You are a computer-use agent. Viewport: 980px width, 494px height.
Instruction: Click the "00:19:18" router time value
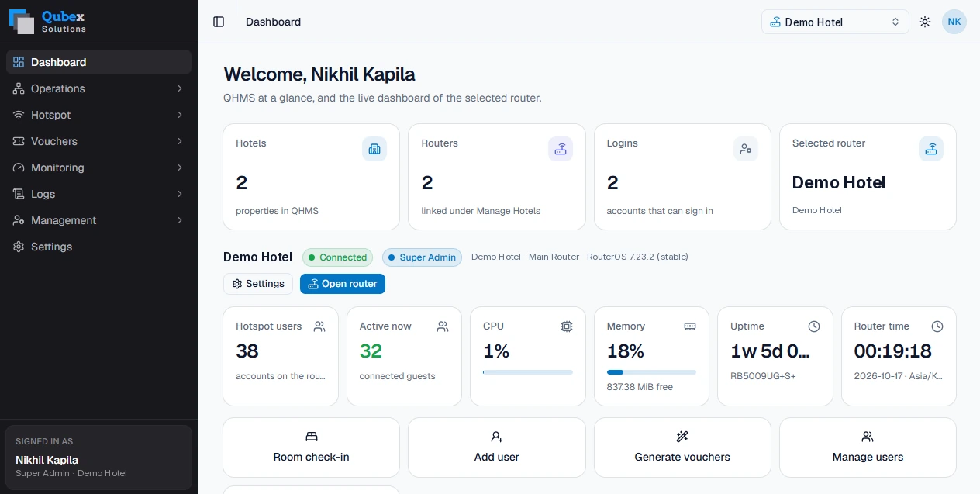click(x=892, y=351)
